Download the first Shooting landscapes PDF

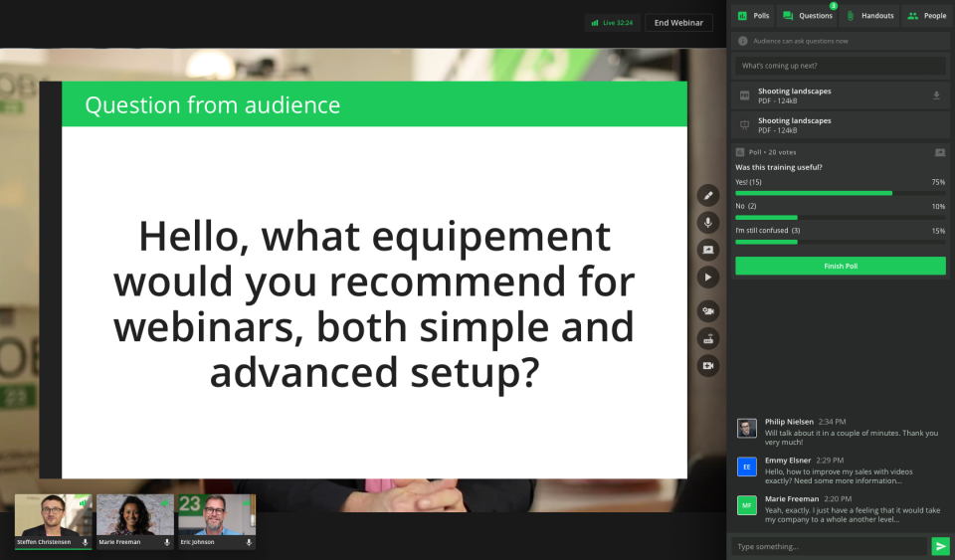tap(936, 95)
